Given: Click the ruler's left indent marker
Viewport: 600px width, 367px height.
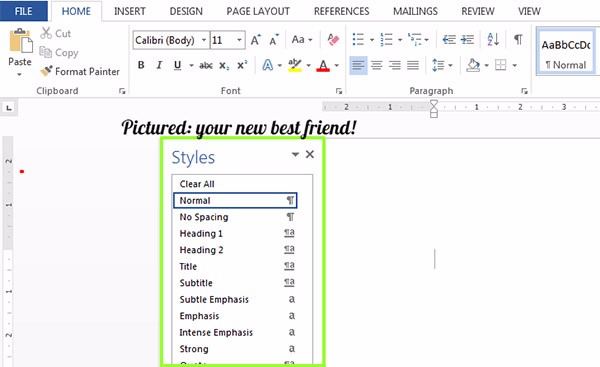Looking at the screenshot, I should (x=434, y=114).
